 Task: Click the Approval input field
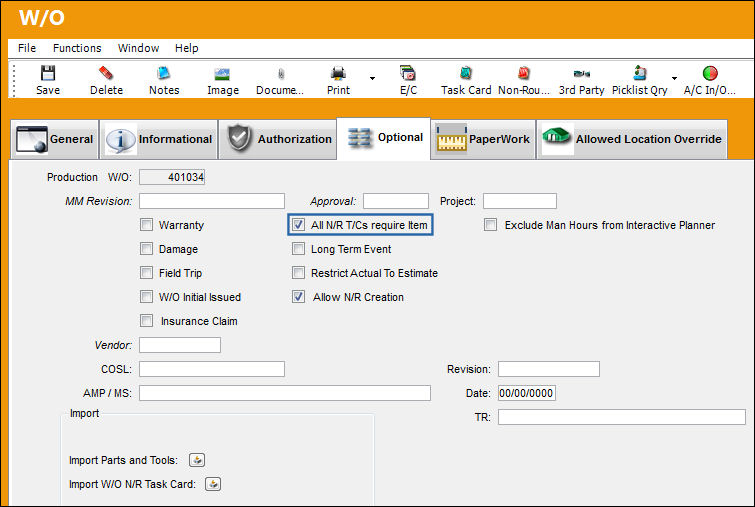point(396,201)
